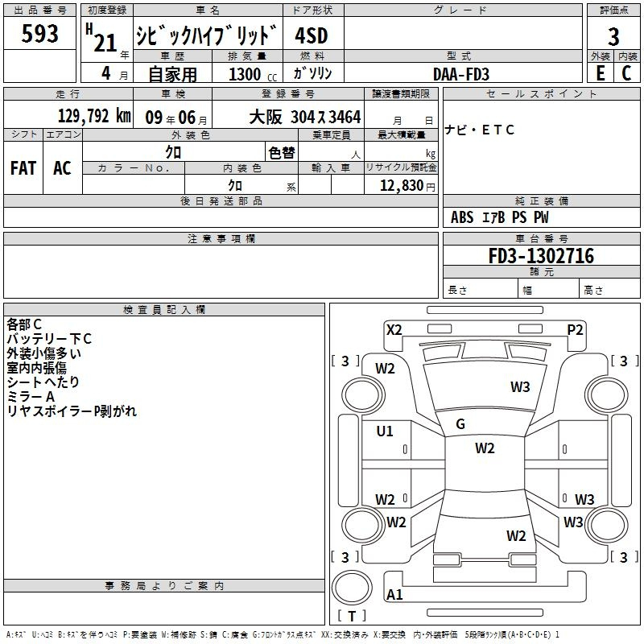The image size is (644, 644).
Task: Select the exterior color クロ
Action: click(173, 152)
